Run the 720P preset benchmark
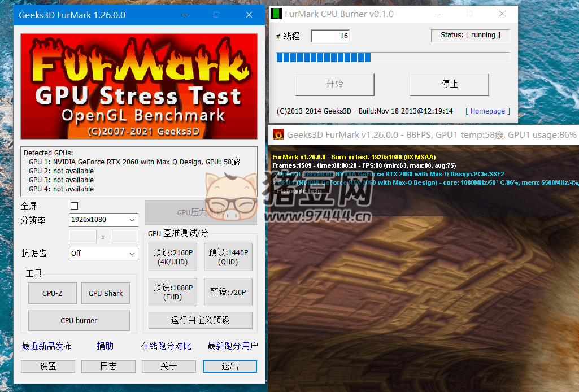 228,292
